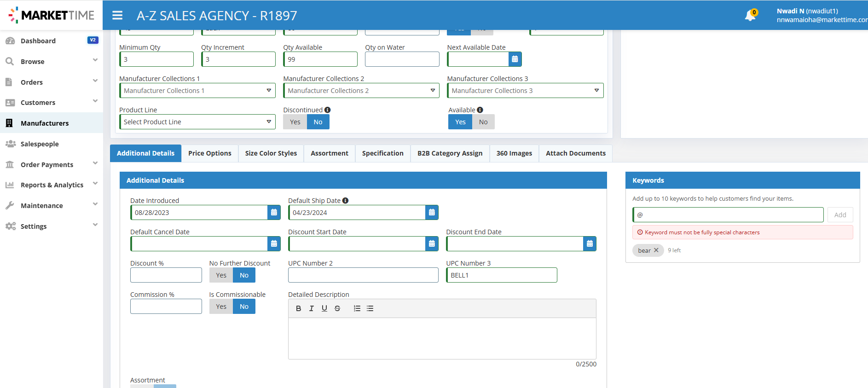
Task: Click the Maintenance wrench icon
Action: pos(10,205)
